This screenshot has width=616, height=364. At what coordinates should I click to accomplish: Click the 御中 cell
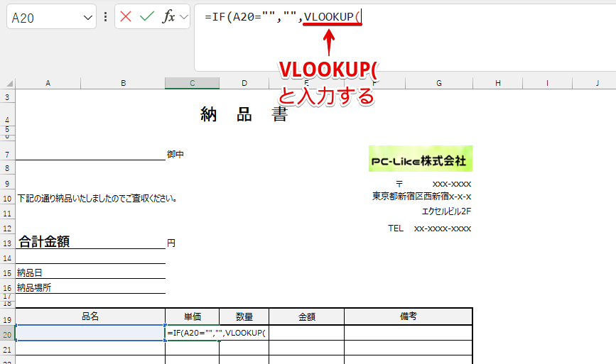(x=175, y=155)
